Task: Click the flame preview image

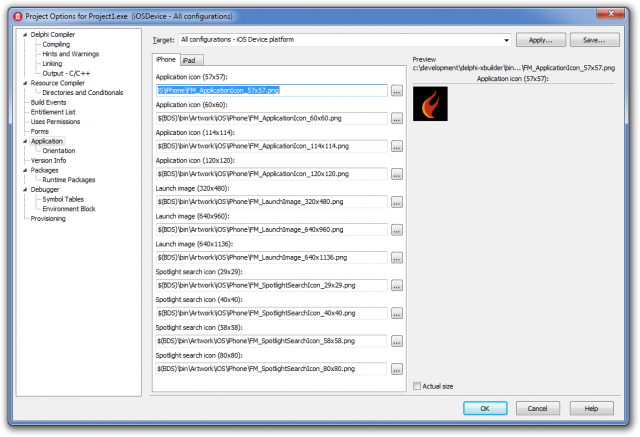Action: [x=430, y=104]
